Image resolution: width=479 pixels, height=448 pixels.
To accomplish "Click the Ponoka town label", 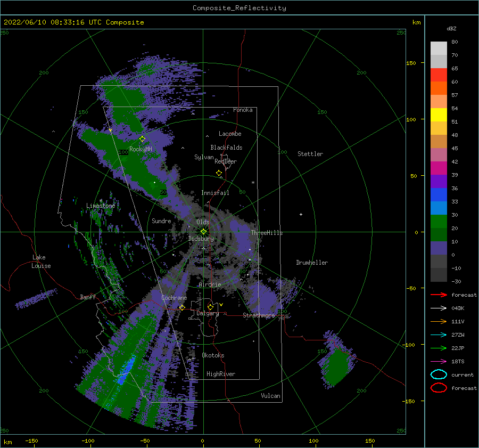I will [x=243, y=110].
